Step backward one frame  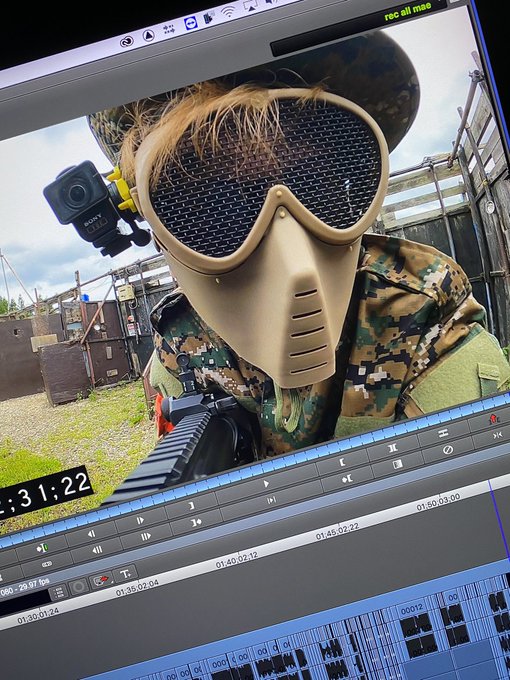pyautogui.click(x=91, y=534)
